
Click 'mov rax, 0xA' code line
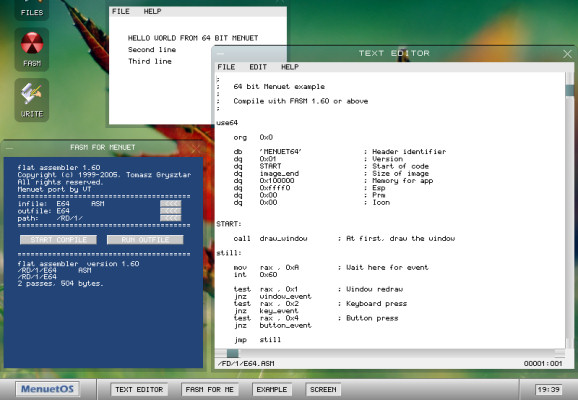point(266,267)
